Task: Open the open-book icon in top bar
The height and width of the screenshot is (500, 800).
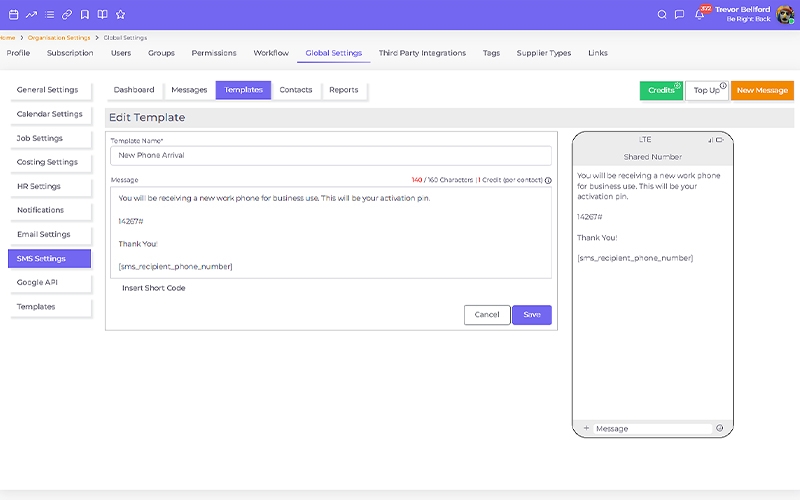Action: [x=103, y=15]
